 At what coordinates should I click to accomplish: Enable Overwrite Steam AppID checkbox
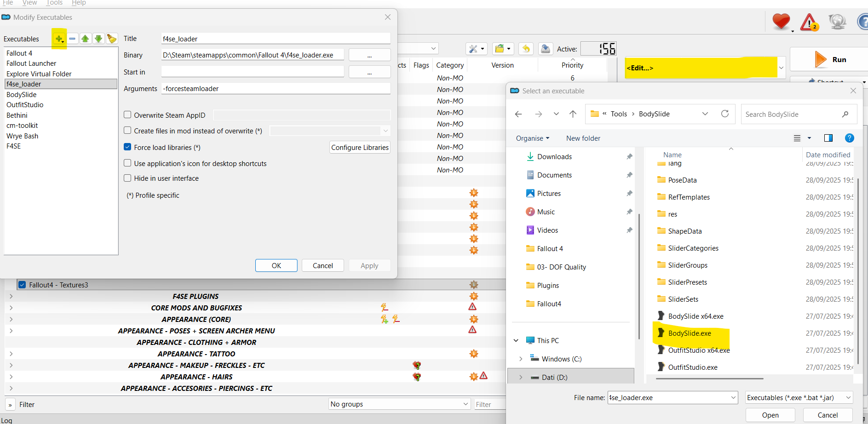pos(128,115)
